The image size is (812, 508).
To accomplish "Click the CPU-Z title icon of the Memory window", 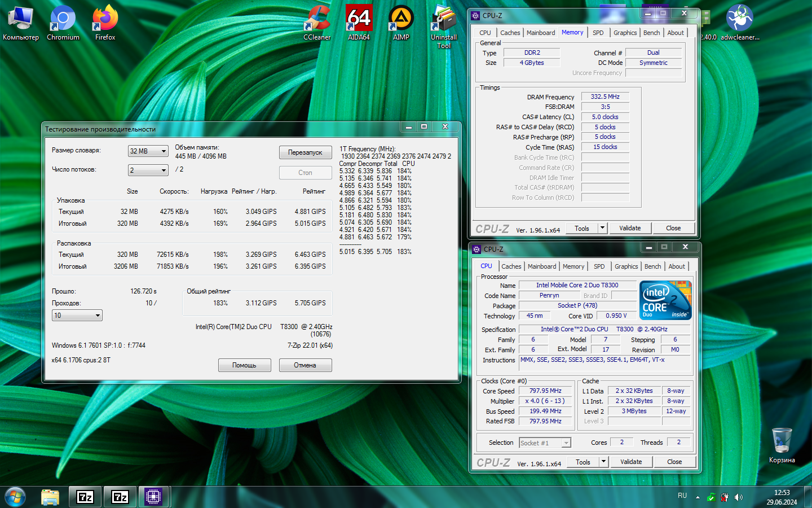I will coord(476,16).
